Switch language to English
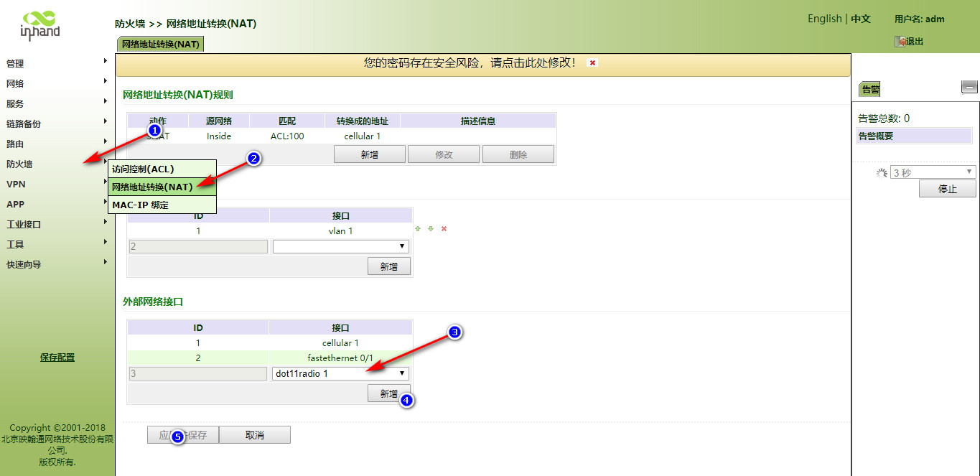The image size is (980, 476). (x=824, y=19)
